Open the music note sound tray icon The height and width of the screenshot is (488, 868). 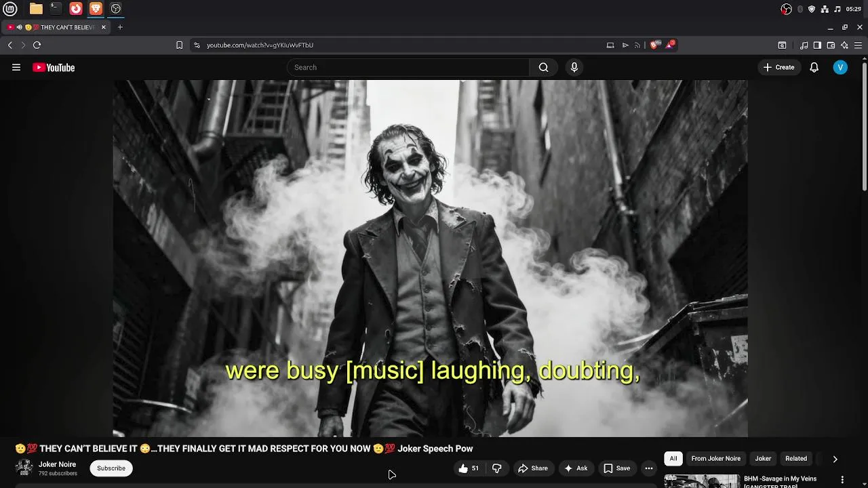point(837,9)
